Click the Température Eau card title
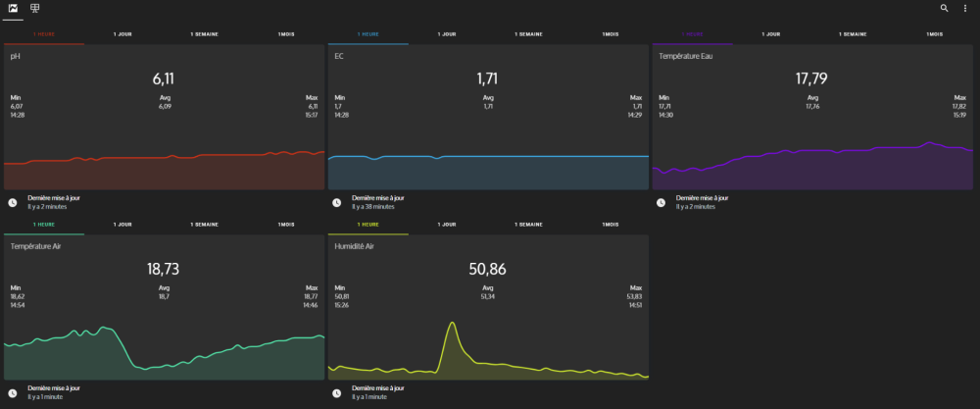The height and width of the screenshot is (409, 980). tap(686, 56)
